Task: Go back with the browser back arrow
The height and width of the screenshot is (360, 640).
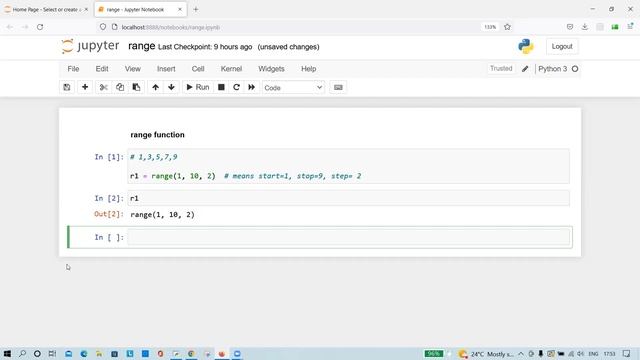Action: pos(10,27)
